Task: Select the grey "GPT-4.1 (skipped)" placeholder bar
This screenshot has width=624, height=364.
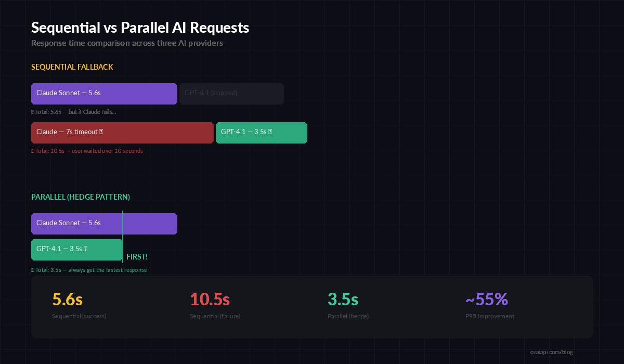Action: (231, 94)
